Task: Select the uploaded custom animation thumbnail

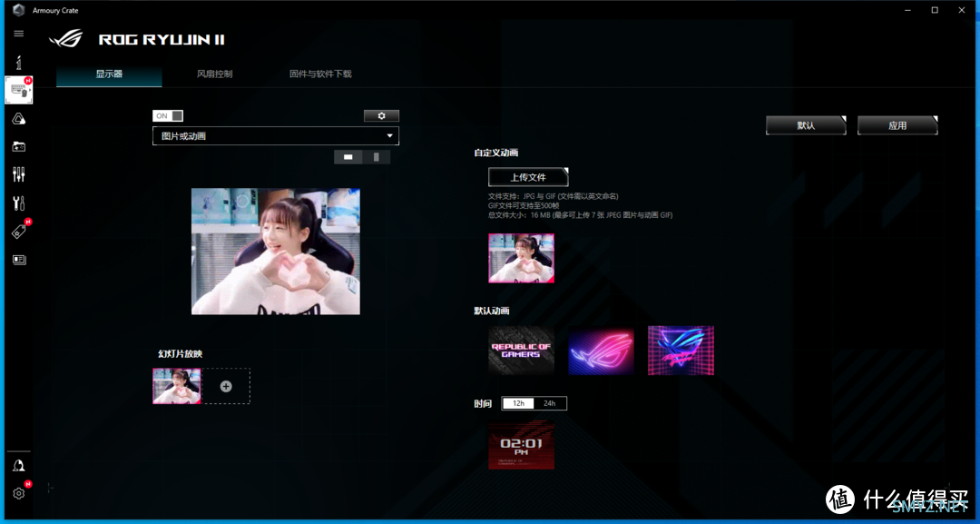Action: coord(521,258)
